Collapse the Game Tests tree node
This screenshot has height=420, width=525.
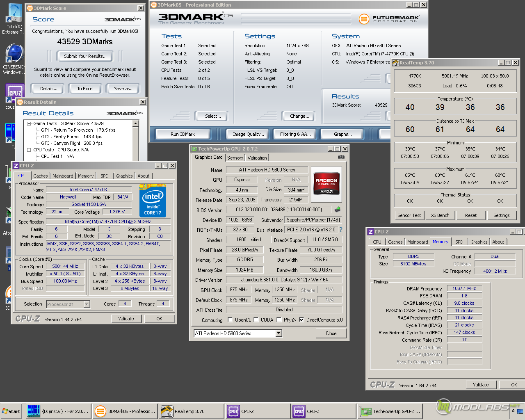click(x=29, y=123)
